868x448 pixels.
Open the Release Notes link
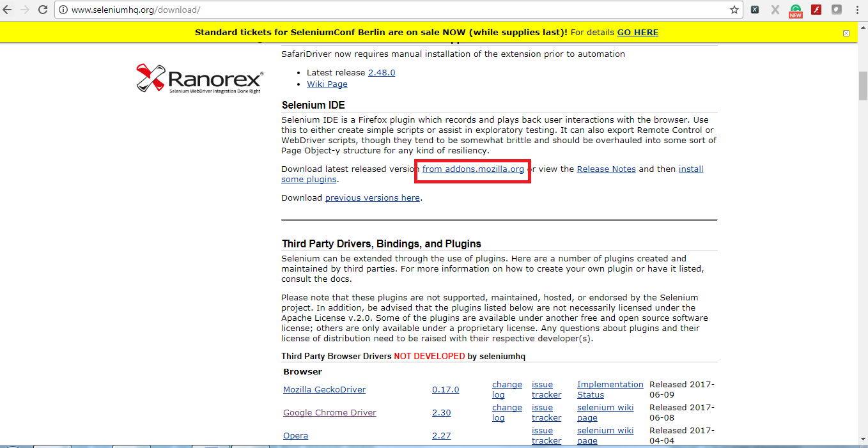[606, 169]
